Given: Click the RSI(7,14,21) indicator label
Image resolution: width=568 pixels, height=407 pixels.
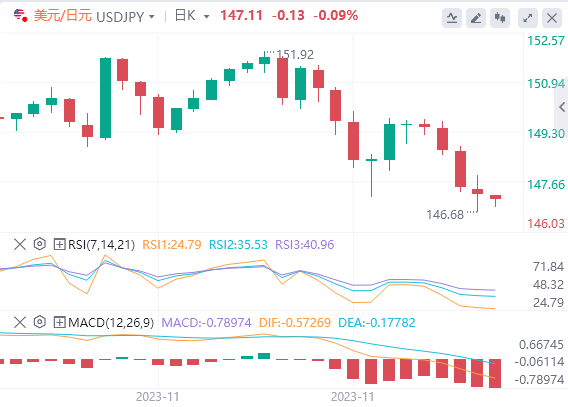Looking at the screenshot, I should [101, 245].
